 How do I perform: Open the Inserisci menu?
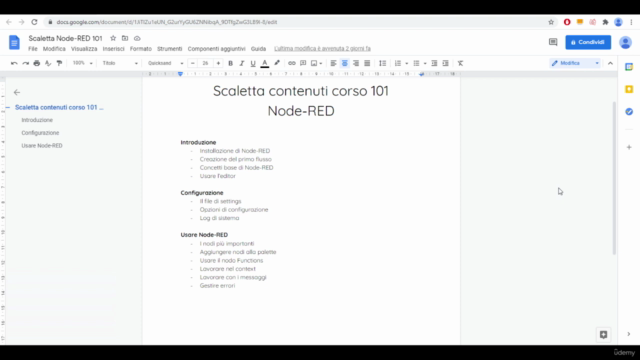tap(113, 49)
